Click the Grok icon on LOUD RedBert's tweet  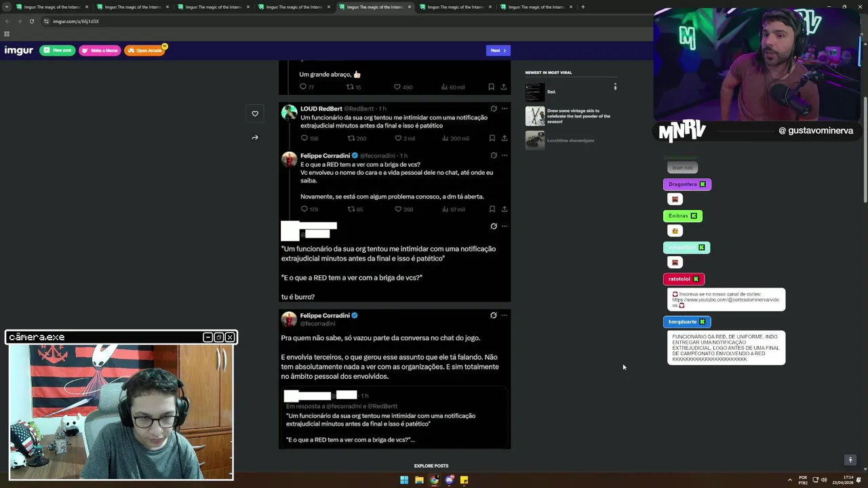(494, 108)
